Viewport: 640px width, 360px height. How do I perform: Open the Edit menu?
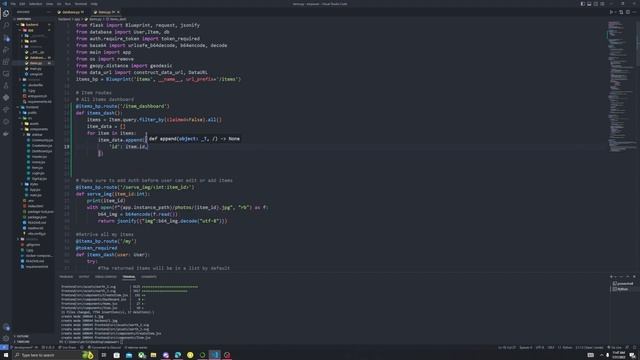[x=22, y=4]
